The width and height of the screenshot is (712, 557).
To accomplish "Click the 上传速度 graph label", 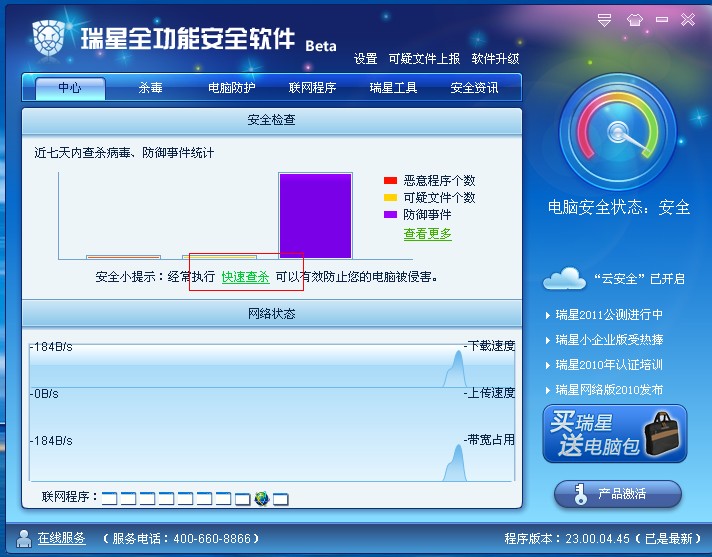I will pyautogui.click(x=490, y=393).
